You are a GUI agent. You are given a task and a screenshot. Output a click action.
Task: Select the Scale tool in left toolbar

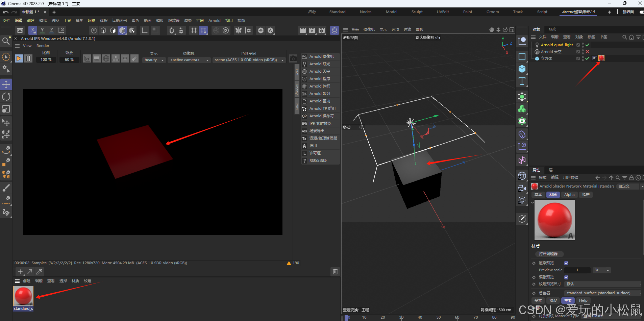point(6,109)
